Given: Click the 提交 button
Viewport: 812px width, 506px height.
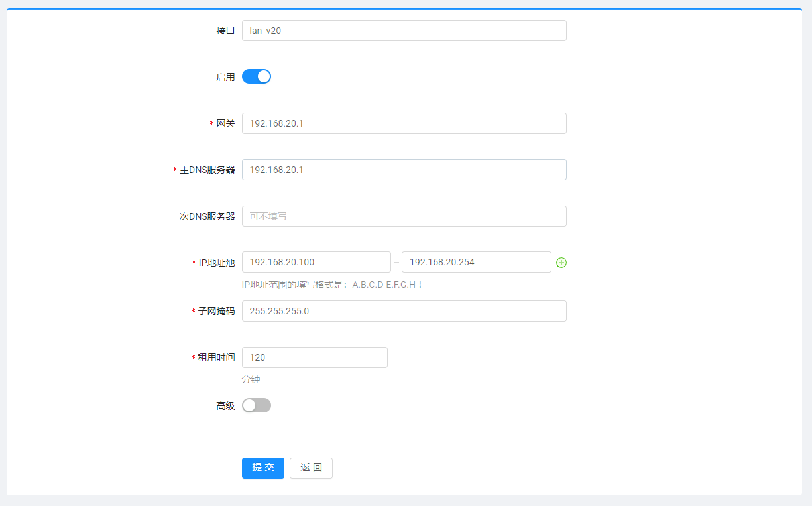Looking at the screenshot, I should pos(263,468).
